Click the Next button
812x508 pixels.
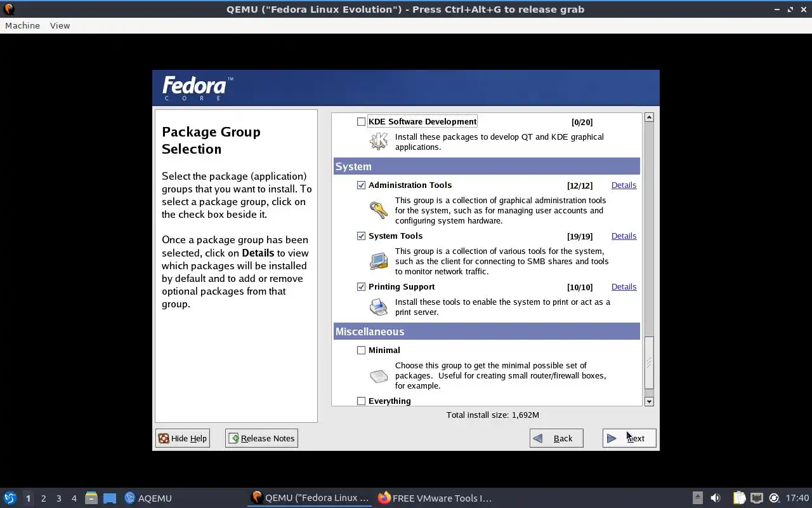pos(629,438)
